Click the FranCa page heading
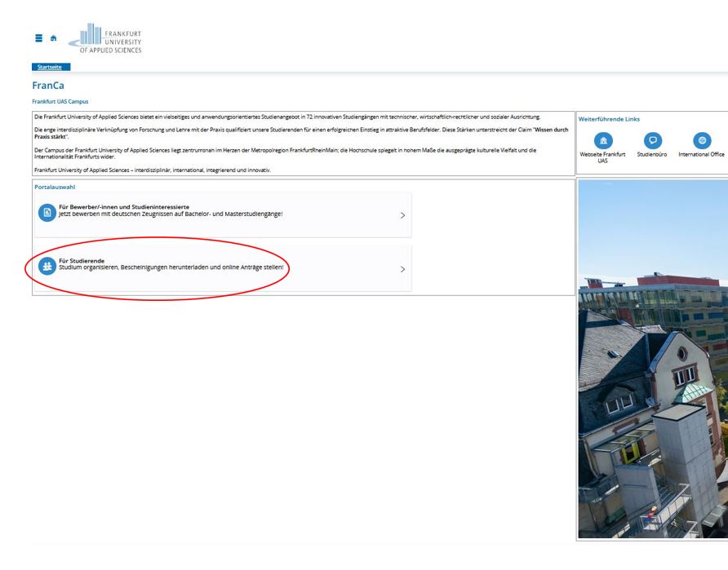728x570 pixels. pos(48,86)
